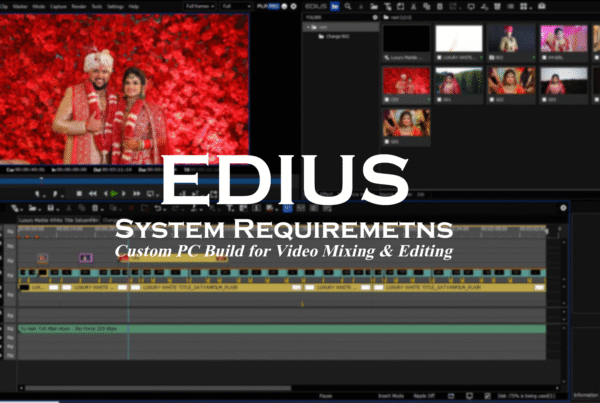The height and width of the screenshot is (403, 600).
Task: Open the Help menu
Action: pos(133,7)
